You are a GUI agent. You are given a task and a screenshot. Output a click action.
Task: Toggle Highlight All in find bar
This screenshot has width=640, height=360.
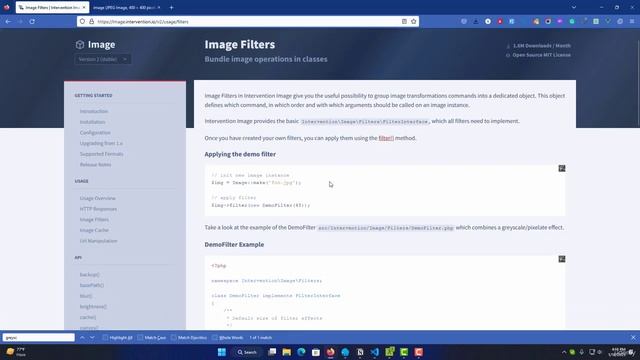pos(118,338)
